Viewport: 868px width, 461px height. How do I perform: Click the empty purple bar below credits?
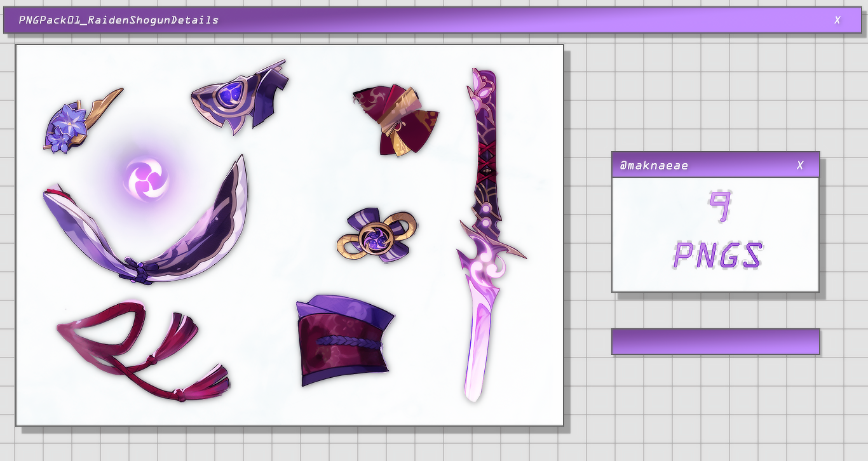tap(715, 341)
